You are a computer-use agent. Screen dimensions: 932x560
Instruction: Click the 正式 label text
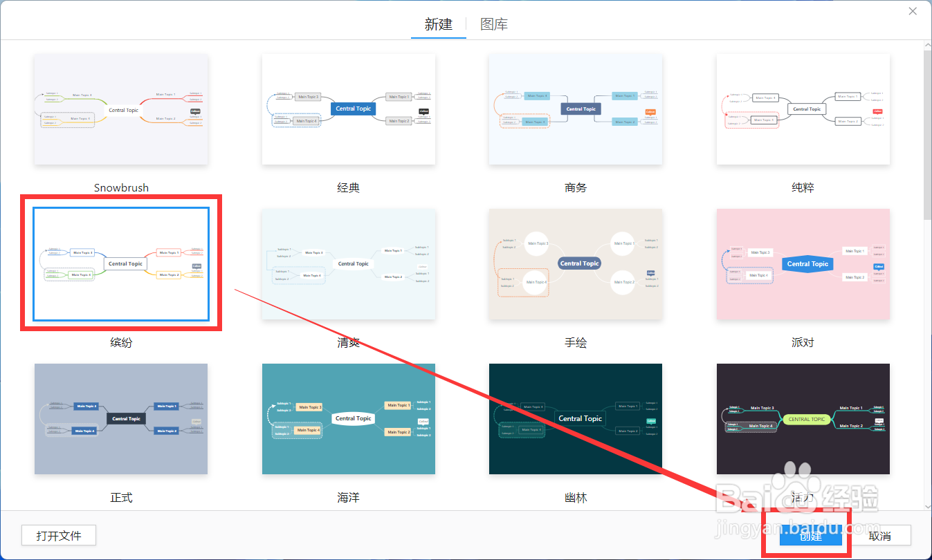(x=121, y=497)
